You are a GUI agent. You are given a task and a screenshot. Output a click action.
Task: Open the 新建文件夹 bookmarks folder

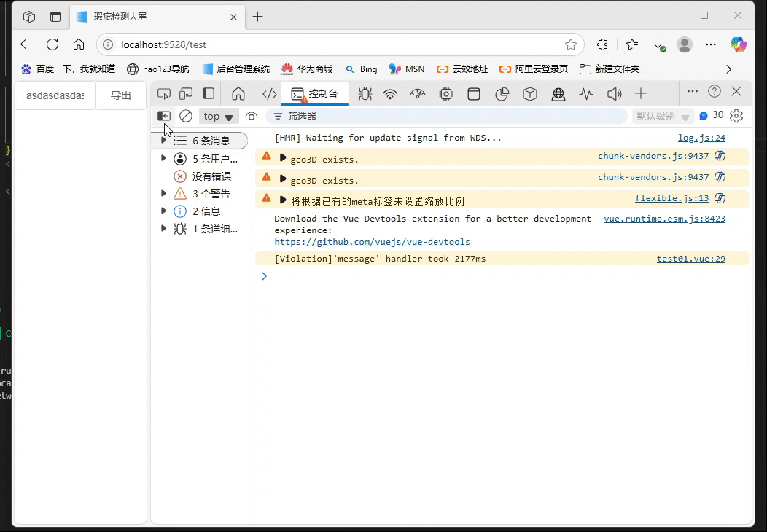pos(610,69)
